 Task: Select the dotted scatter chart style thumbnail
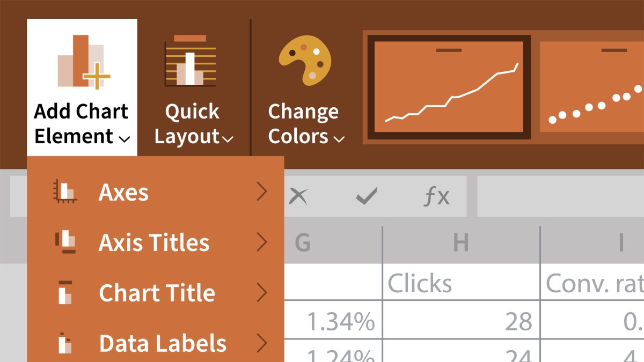tap(591, 87)
